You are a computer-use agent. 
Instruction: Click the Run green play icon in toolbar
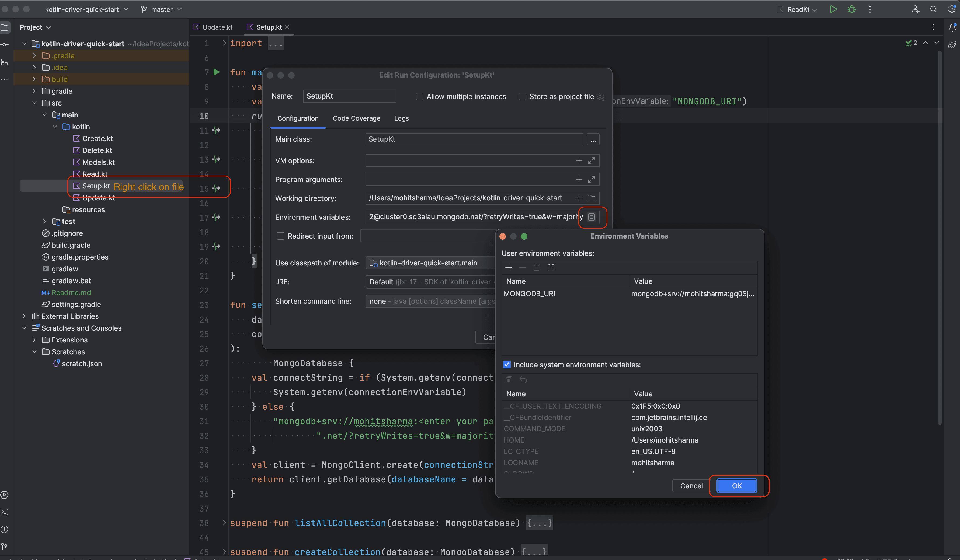click(833, 9)
